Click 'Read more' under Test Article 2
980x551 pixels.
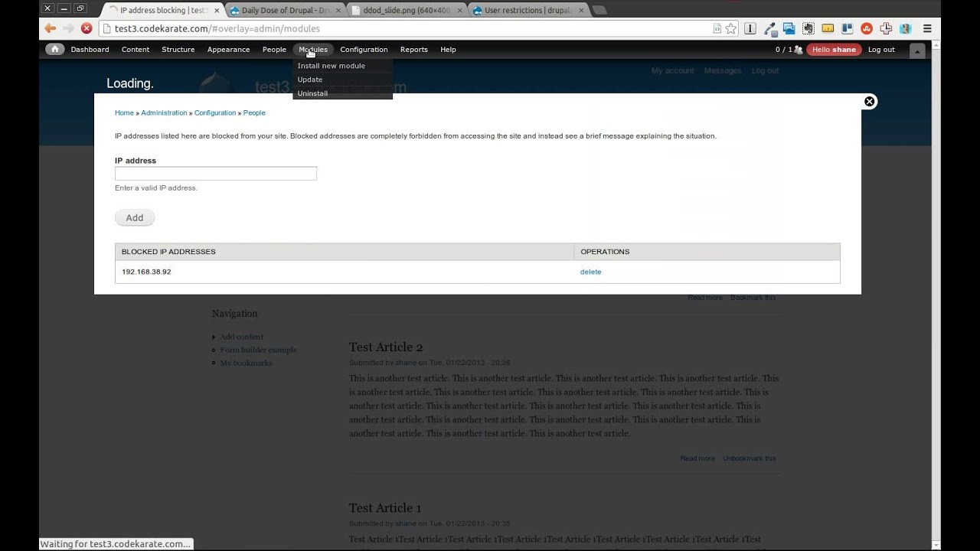(697, 458)
